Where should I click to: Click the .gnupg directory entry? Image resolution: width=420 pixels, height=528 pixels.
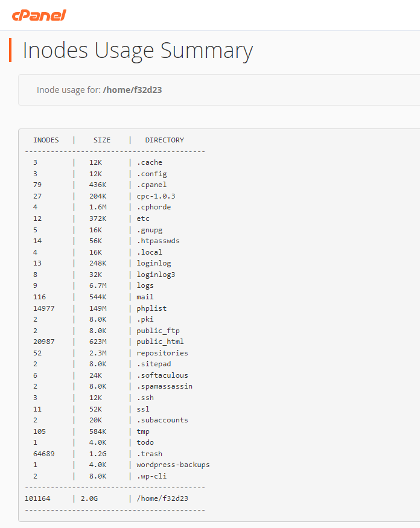150,230
